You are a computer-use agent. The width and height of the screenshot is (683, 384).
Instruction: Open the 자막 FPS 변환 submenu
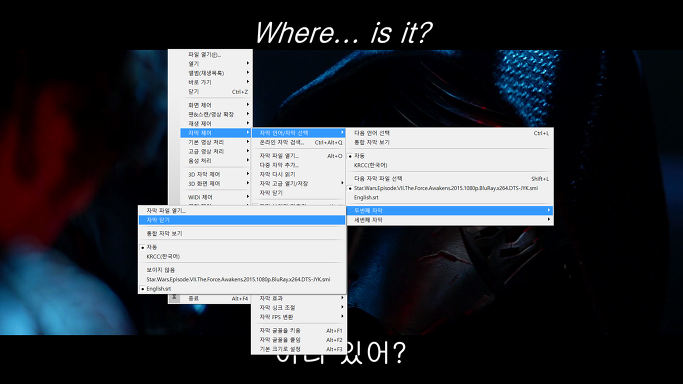click(299, 317)
